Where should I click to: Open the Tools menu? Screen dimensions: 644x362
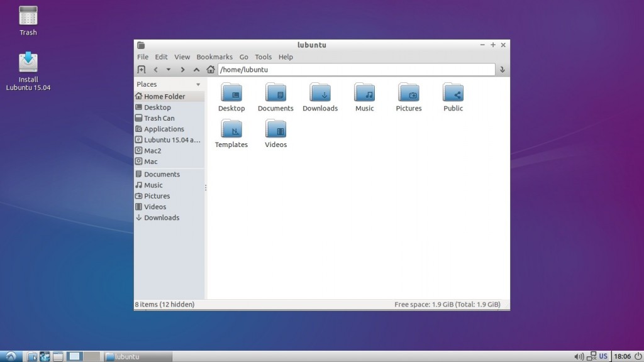pyautogui.click(x=263, y=57)
